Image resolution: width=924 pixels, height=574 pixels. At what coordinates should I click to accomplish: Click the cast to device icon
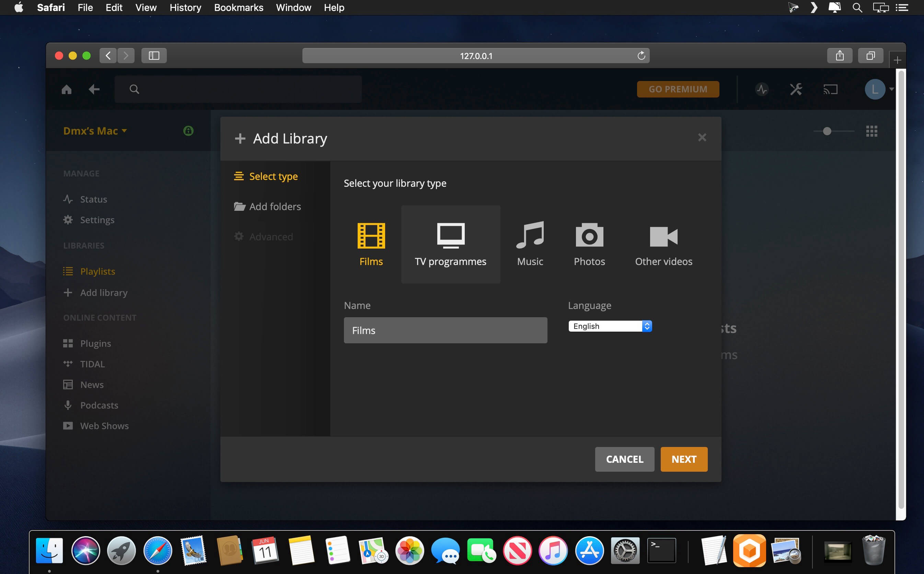pyautogui.click(x=830, y=90)
